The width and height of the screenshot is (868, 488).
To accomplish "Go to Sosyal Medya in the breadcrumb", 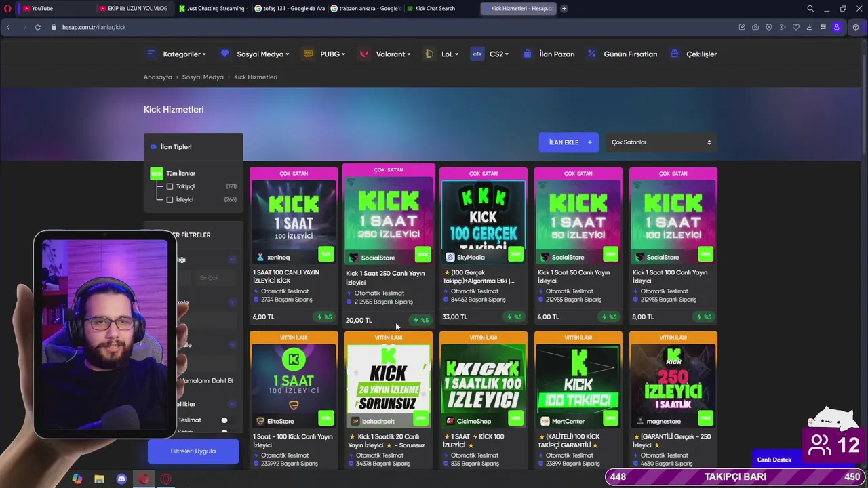I will click(203, 77).
